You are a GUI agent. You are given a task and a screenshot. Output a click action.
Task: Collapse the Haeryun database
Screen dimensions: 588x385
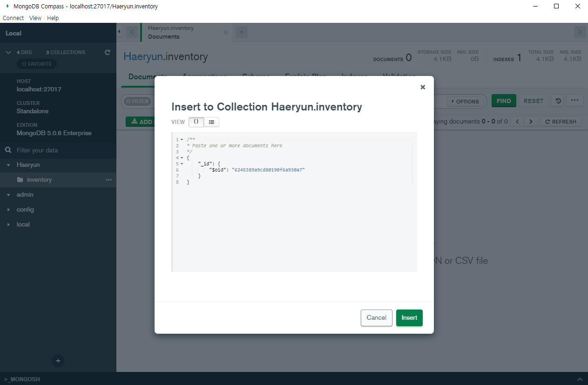[8, 165]
